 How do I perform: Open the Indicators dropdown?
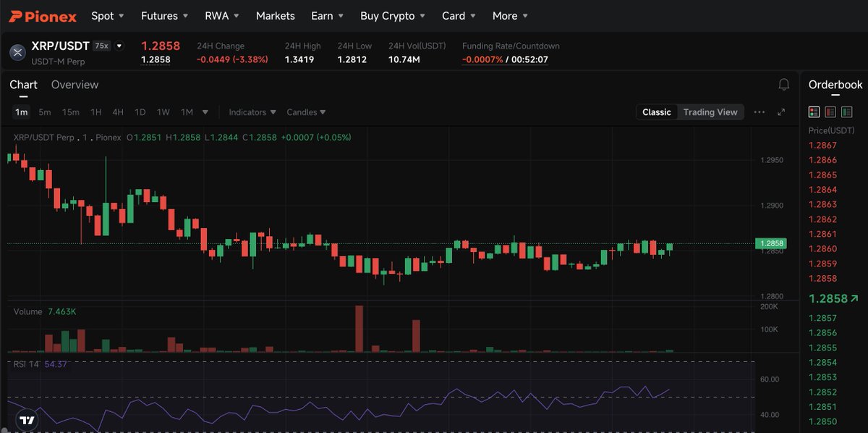click(x=252, y=112)
